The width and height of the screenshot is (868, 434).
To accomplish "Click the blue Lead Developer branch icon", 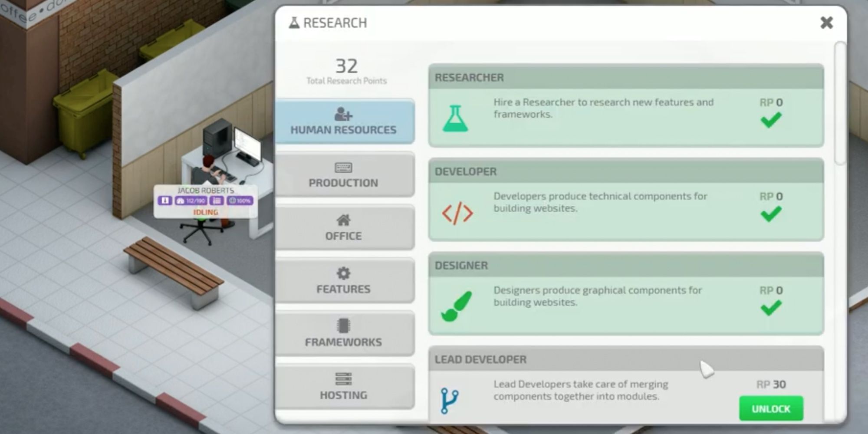I will (x=450, y=400).
